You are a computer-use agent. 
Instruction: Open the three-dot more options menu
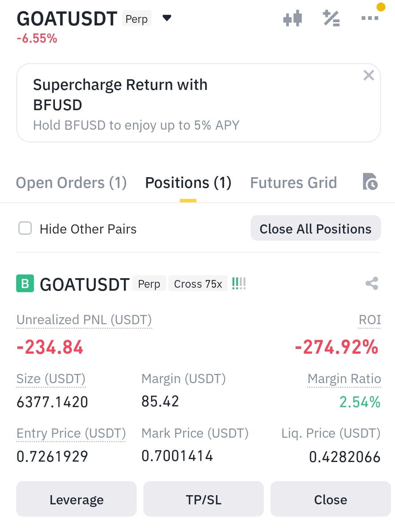click(x=370, y=18)
